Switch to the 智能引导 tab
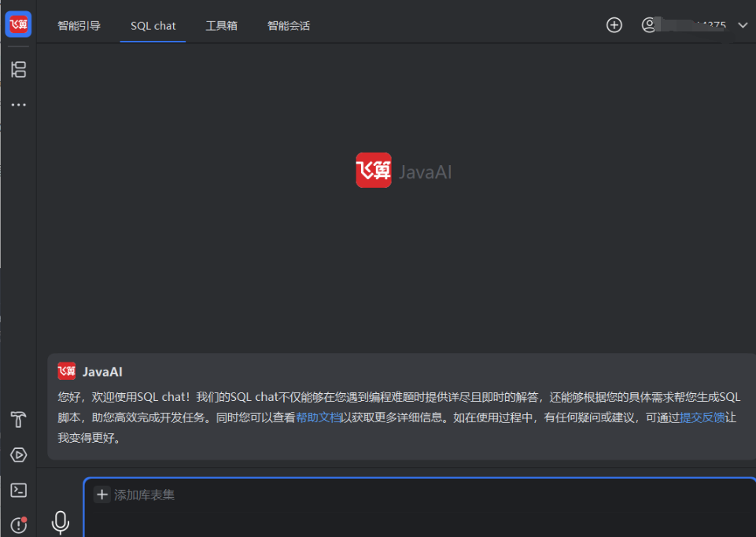The height and width of the screenshot is (537, 756). click(79, 26)
